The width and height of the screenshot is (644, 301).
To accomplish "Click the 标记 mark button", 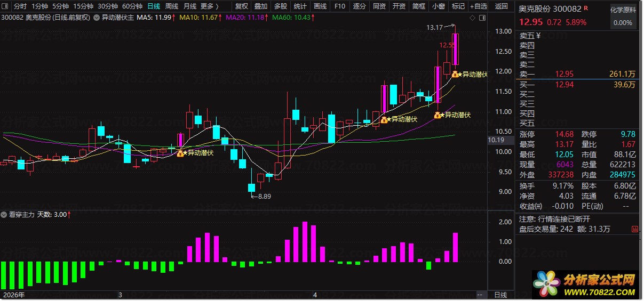I will pyautogui.click(x=458, y=6).
